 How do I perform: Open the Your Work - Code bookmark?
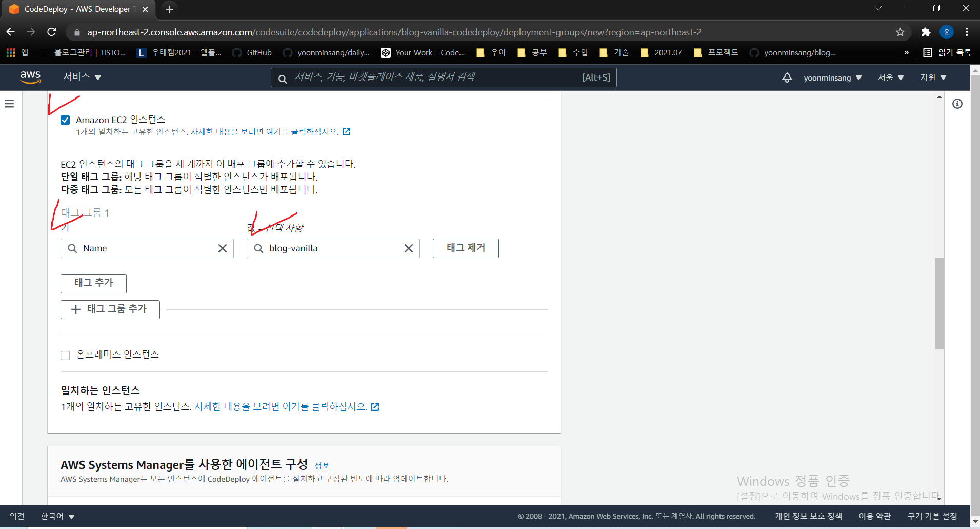pyautogui.click(x=423, y=52)
